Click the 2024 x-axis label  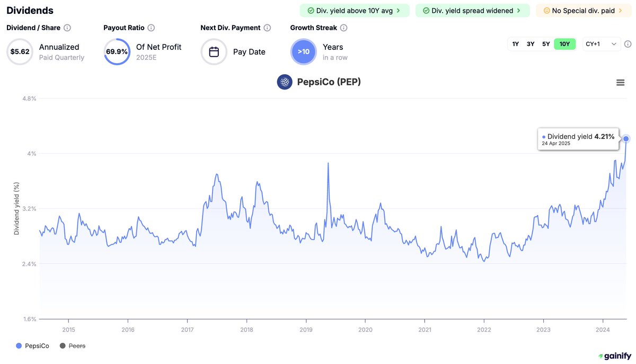[x=603, y=329]
